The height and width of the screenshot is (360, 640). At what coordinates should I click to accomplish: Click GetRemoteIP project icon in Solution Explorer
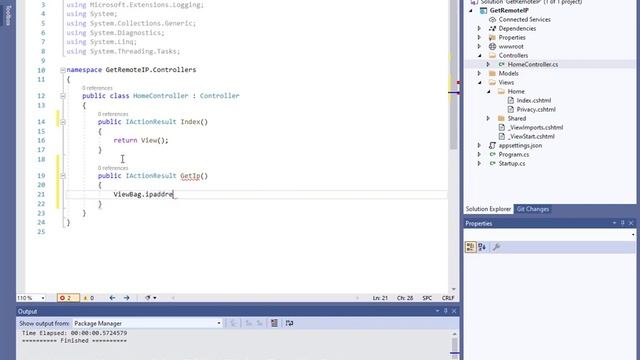(483, 11)
